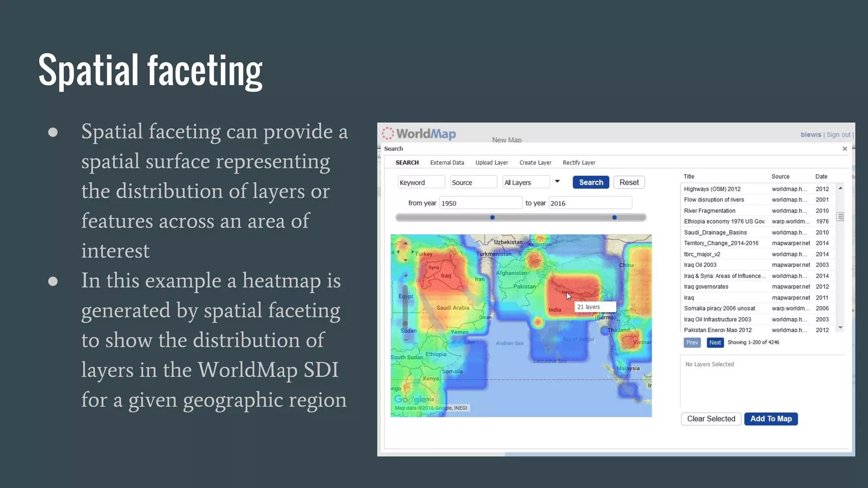Image resolution: width=868 pixels, height=488 pixels.
Task: Click the Reset button
Action: click(x=629, y=182)
